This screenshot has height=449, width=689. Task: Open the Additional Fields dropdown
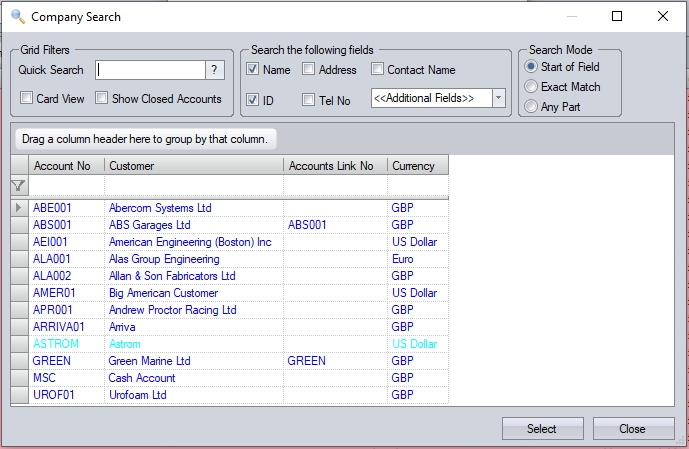(499, 98)
